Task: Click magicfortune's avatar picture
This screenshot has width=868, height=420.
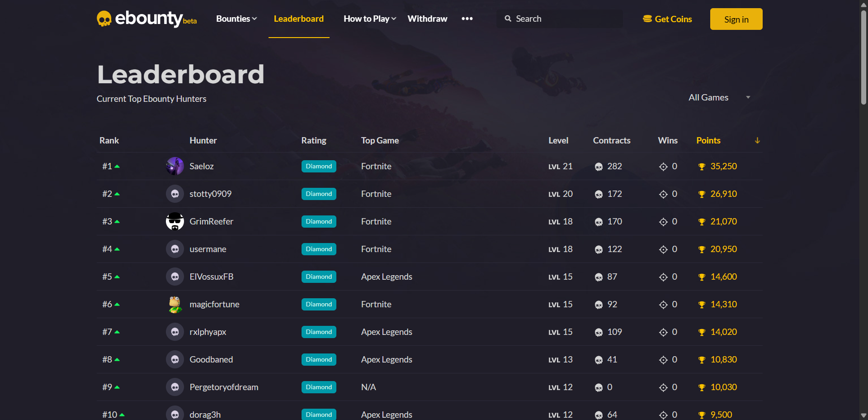Action: 175,304
